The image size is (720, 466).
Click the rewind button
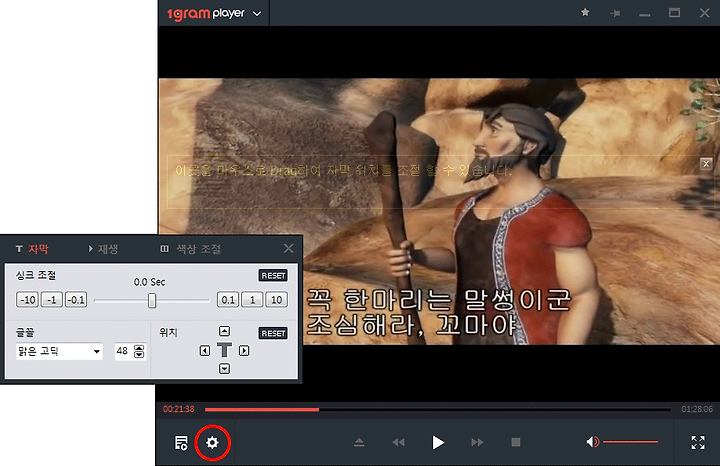[x=398, y=443]
